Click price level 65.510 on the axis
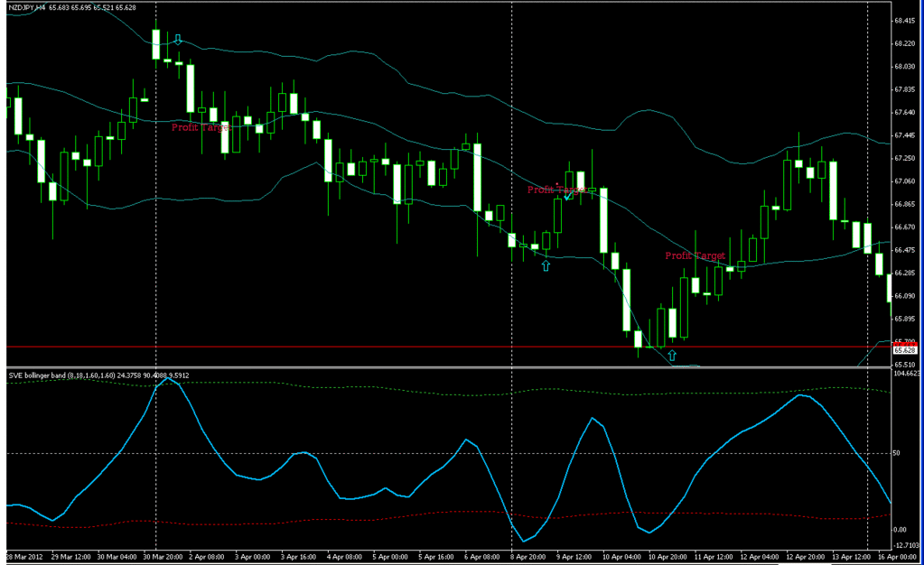 [x=904, y=365]
